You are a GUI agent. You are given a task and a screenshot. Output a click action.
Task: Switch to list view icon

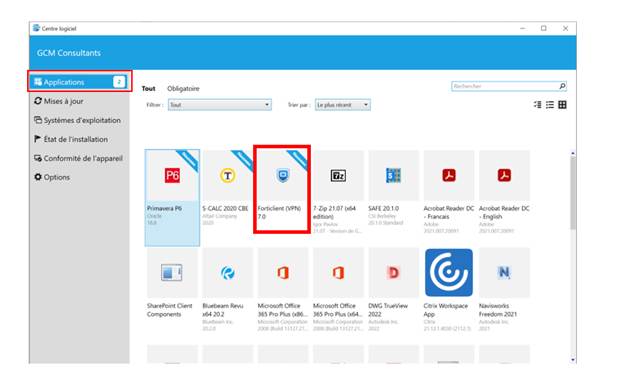coord(550,105)
